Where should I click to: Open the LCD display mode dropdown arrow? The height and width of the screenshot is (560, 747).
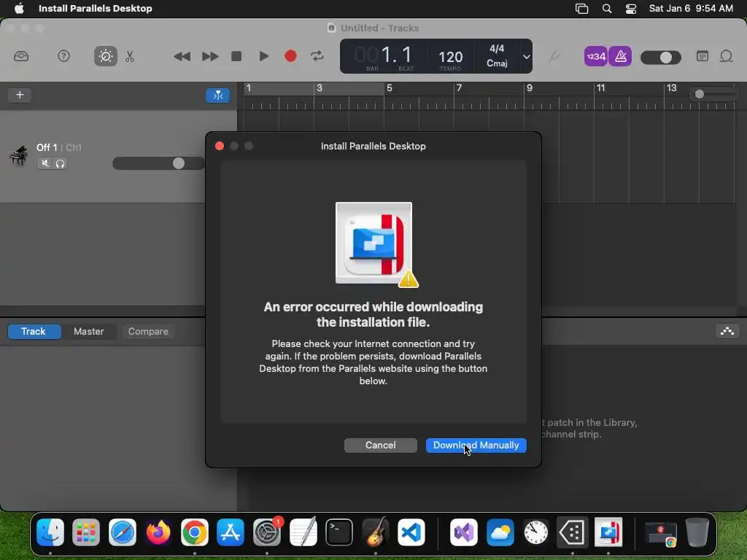pos(526,57)
